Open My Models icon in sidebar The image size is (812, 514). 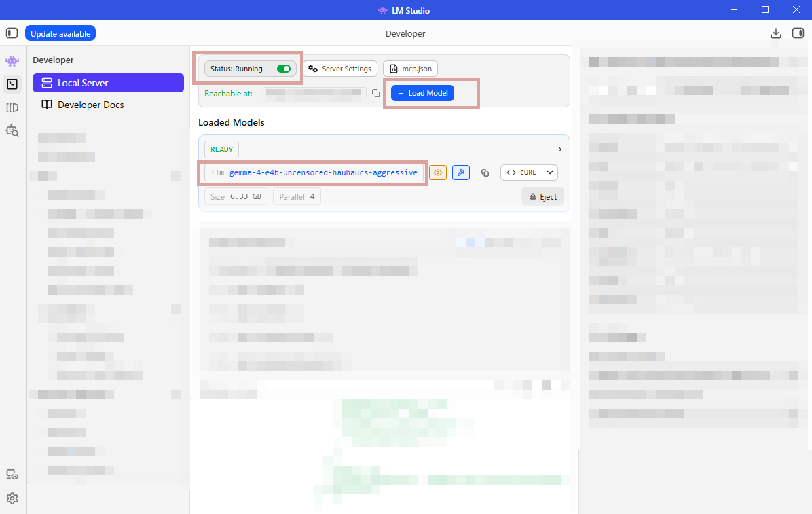pos(12,107)
